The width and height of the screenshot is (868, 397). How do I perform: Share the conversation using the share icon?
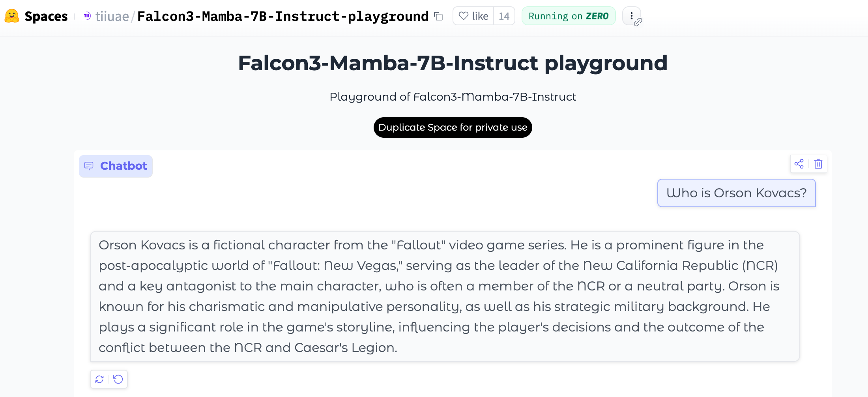point(799,164)
